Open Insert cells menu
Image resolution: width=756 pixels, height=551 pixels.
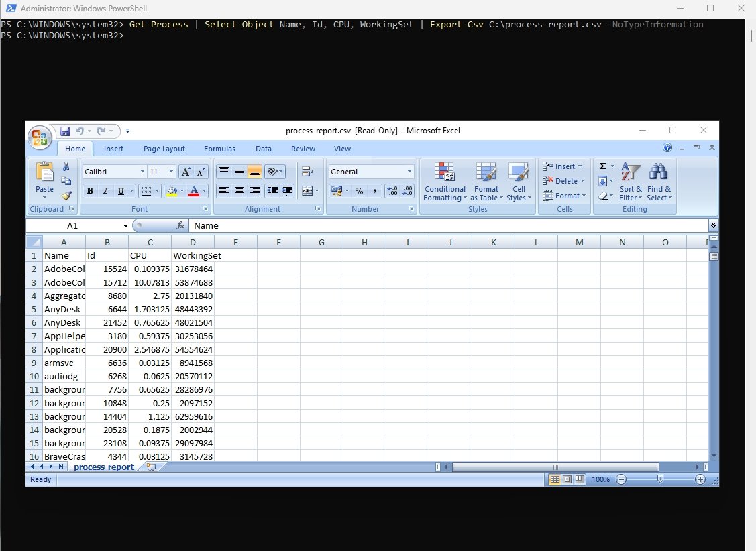[x=562, y=166]
